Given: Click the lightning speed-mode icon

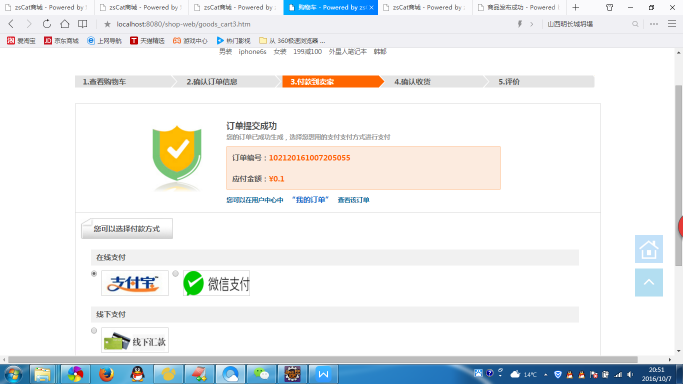Looking at the screenshot, I should pyautogui.click(x=520, y=24).
